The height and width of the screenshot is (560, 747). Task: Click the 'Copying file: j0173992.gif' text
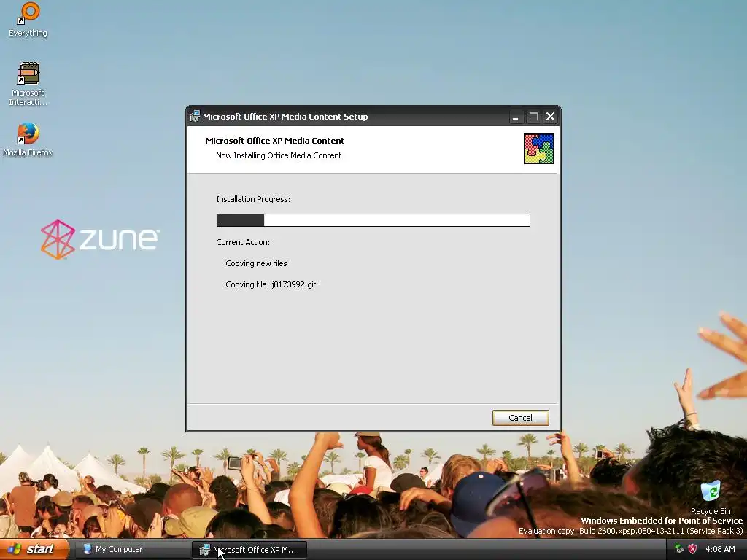[x=271, y=284]
